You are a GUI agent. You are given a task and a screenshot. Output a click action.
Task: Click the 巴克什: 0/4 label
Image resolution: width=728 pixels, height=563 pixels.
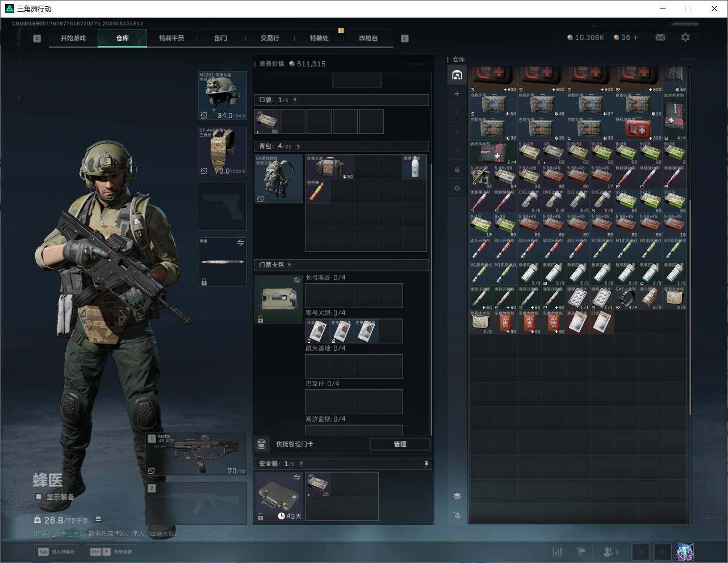tap(323, 384)
